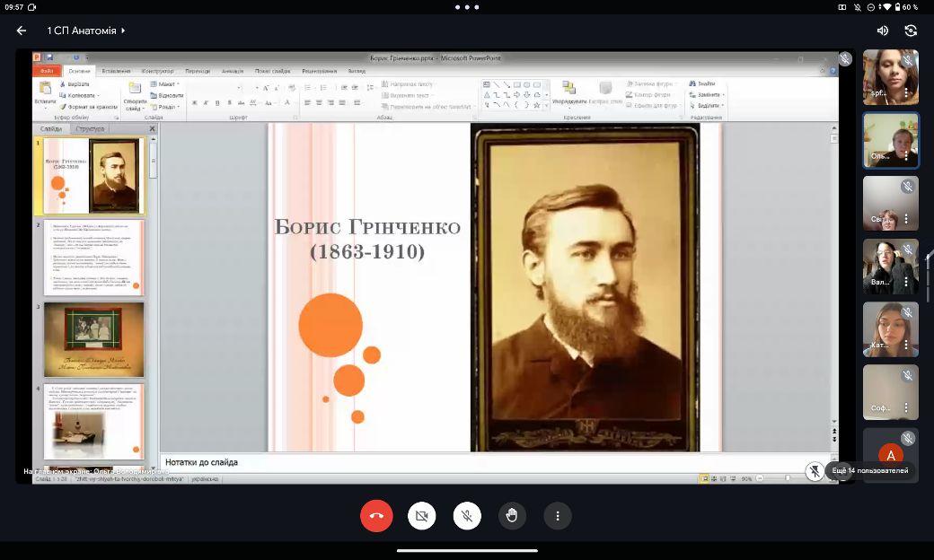
Task: Adjust the PowerPoint zoom slider
Action: (789, 479)
